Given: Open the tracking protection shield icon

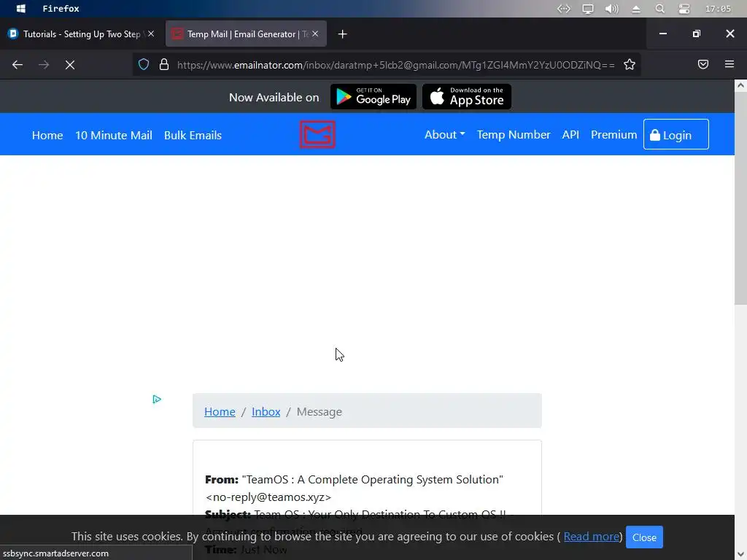Looking at the screenshot, I should [144, 64].
